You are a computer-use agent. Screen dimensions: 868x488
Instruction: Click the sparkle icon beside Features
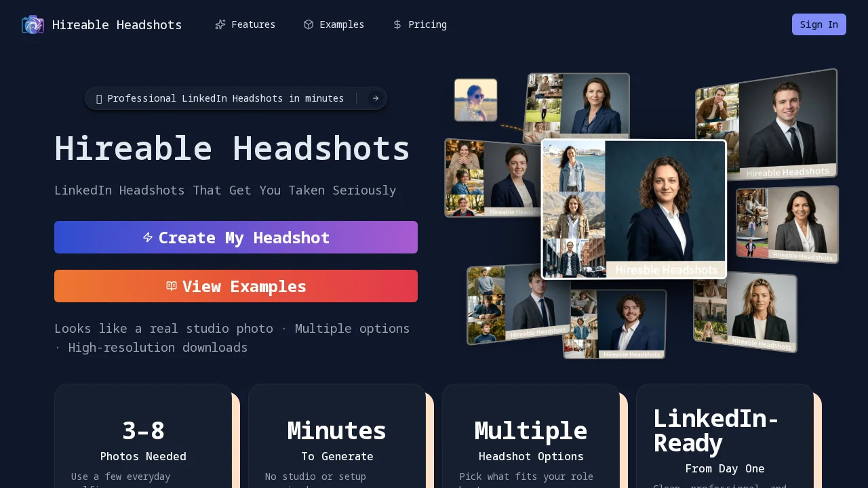(x=220, y=24)
